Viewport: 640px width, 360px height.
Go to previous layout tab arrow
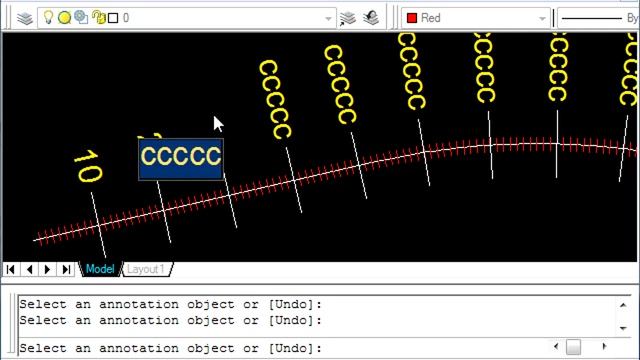point(29,269)
